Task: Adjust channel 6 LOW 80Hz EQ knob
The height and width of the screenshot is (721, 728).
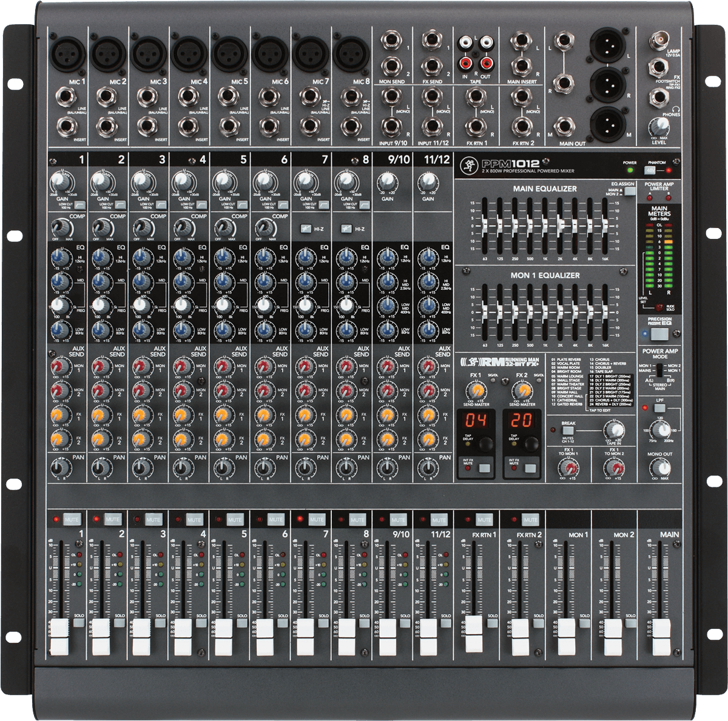Action: click(x=264, y=330)
